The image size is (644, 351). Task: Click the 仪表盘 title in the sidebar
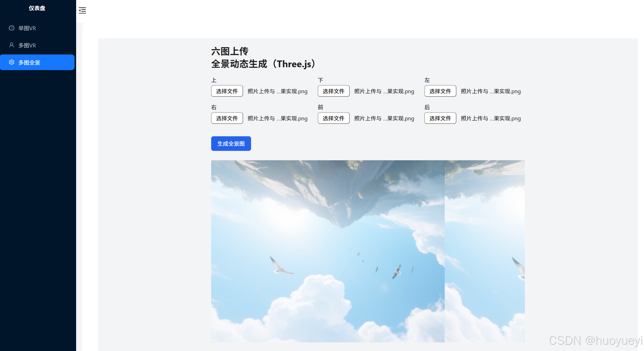pyautogui.click(x=37, y=8)
